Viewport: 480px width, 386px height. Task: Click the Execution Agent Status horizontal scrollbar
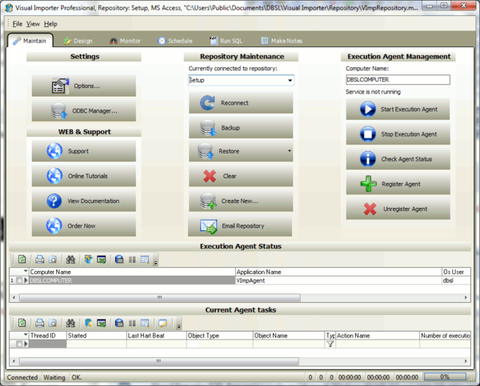160,297
